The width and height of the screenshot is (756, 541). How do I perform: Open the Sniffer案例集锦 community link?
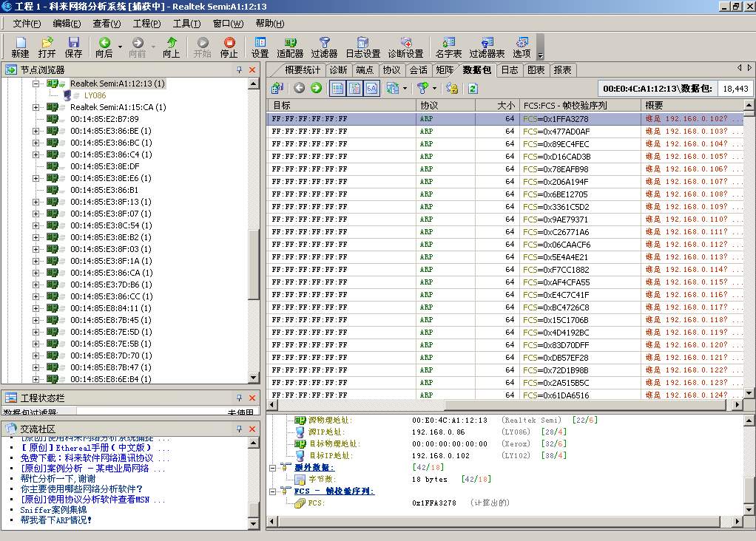coord(50,509)
